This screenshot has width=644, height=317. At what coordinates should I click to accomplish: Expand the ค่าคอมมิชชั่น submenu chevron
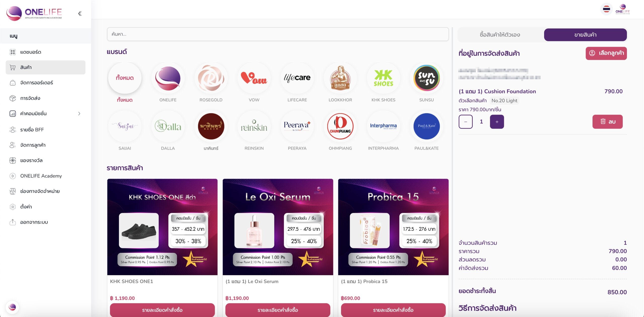coord(79,114)
